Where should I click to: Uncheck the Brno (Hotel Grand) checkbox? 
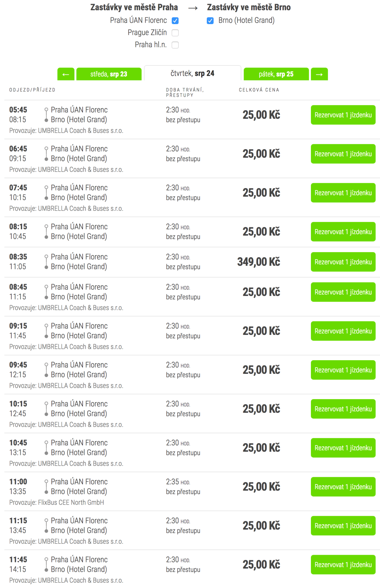click(210, 21)
